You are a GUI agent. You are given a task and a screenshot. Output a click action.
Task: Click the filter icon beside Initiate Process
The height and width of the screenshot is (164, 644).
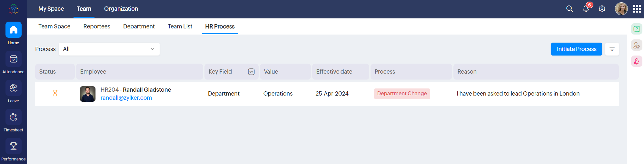(612, 49)
